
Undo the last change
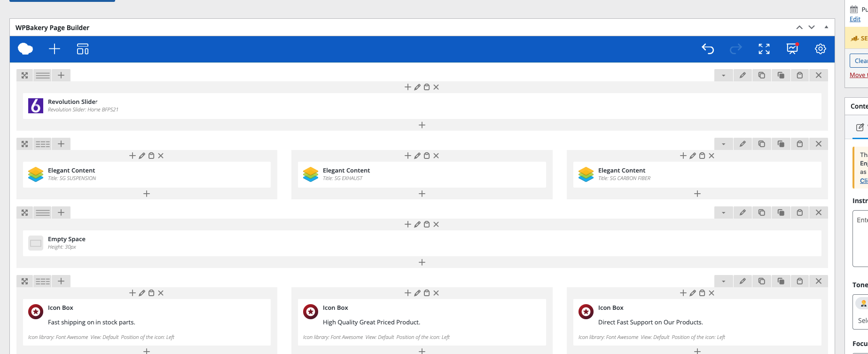[708, 49]
